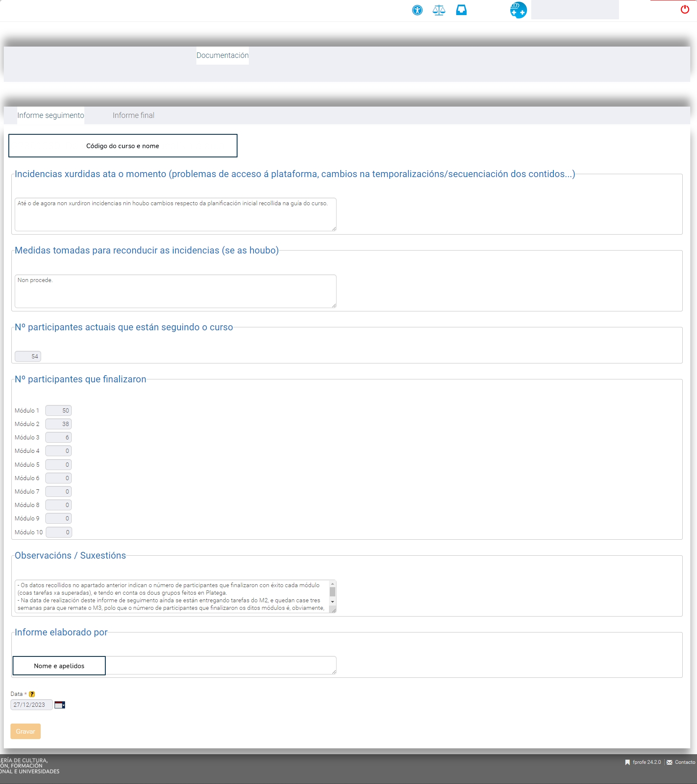Click the Módulo 3 participants field
697x784 pixels.
58,437
